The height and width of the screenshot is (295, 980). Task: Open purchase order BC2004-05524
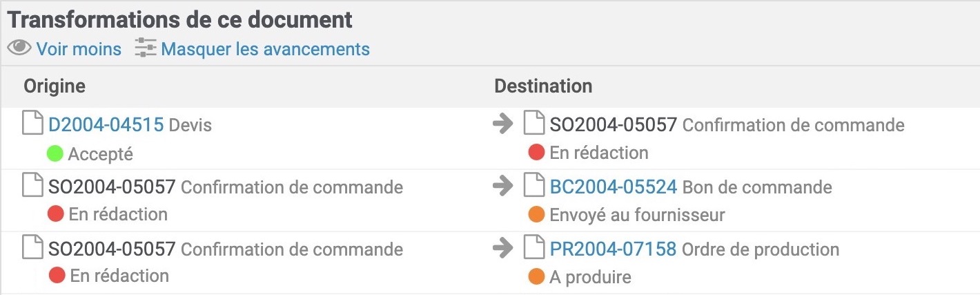pyautogui.click(x=613, y=187)
